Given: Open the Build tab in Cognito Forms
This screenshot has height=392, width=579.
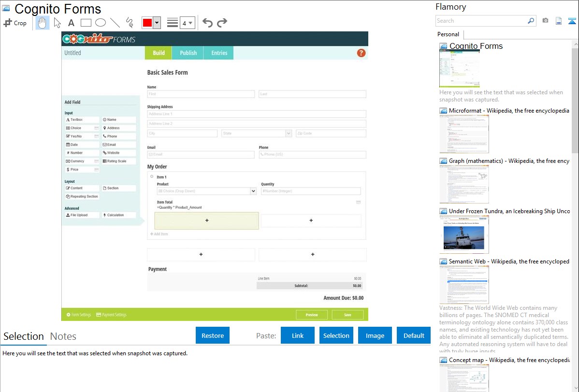Looking at the screenshot, I should 159,53.
